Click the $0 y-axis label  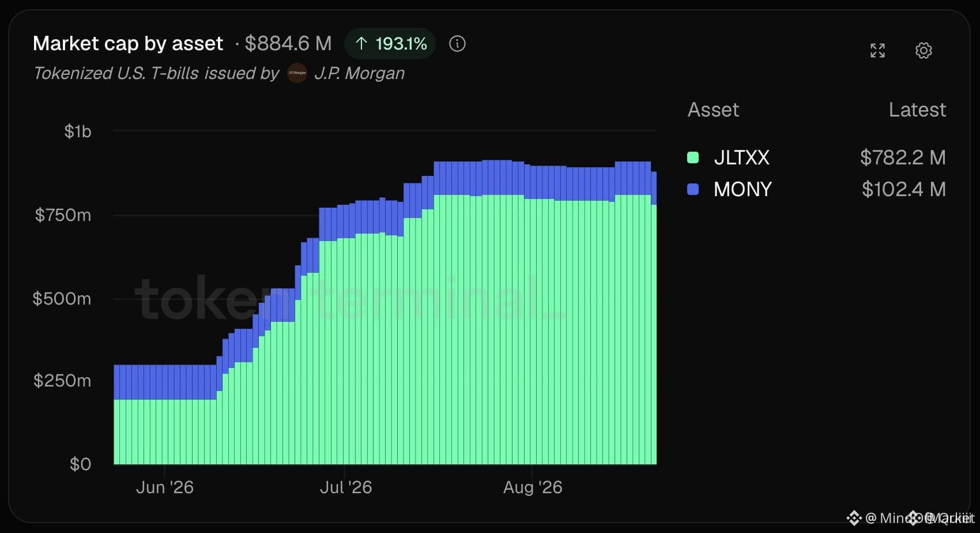click(x=81, y=464)
